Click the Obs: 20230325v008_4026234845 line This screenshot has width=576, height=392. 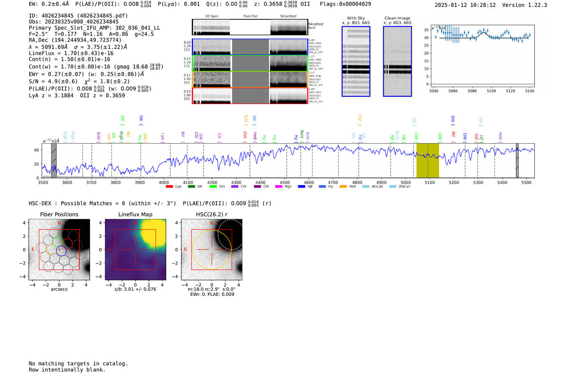(x=74, y=22)
